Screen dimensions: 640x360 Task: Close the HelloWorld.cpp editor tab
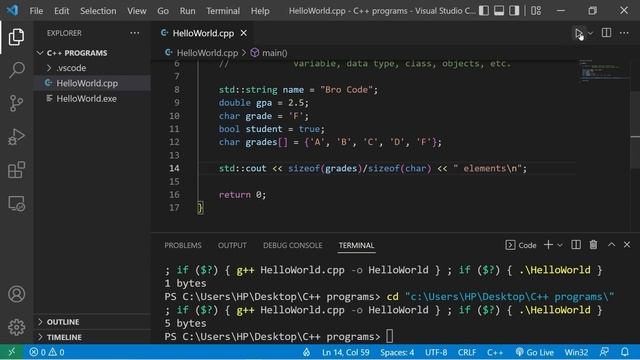(244, 33)
